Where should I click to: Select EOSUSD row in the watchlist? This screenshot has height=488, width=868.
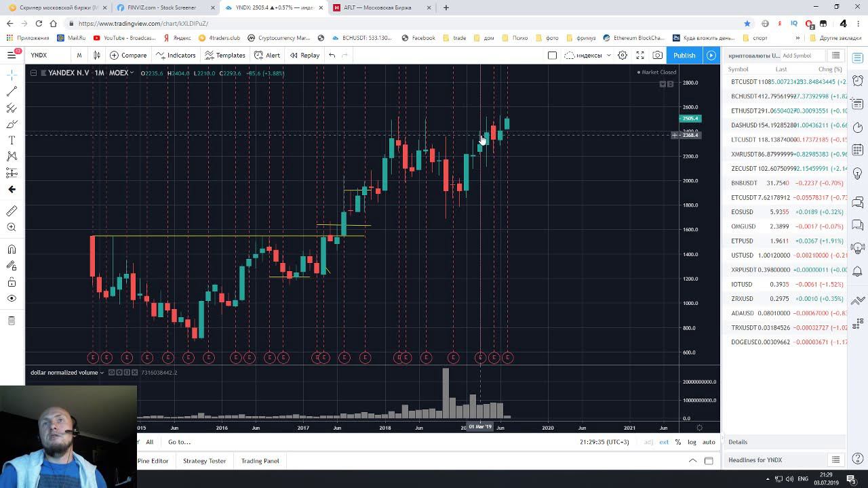click(x=787, y=211)
